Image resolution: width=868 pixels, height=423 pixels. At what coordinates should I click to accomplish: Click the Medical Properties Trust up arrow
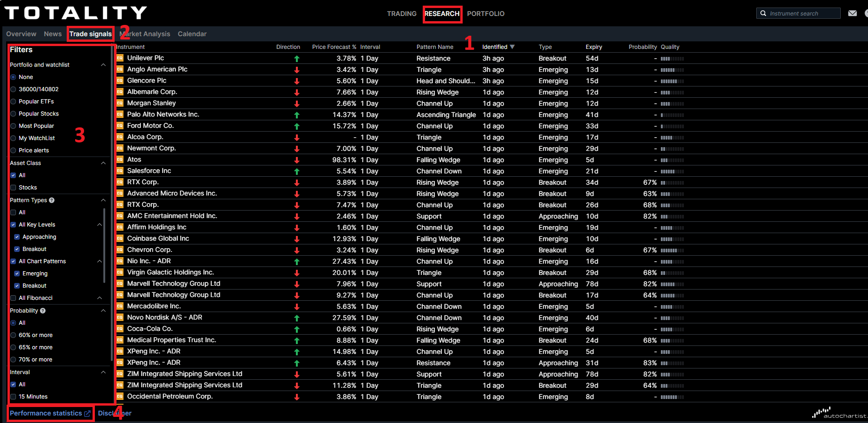coord(297,340)
